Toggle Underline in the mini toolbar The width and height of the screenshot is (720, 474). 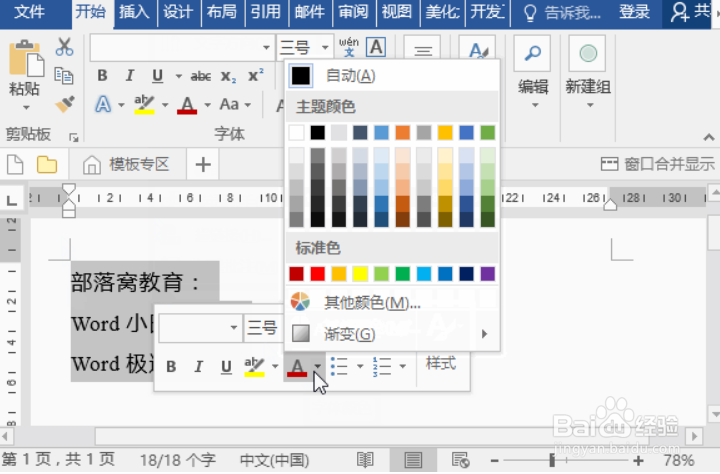click(226, 367)
